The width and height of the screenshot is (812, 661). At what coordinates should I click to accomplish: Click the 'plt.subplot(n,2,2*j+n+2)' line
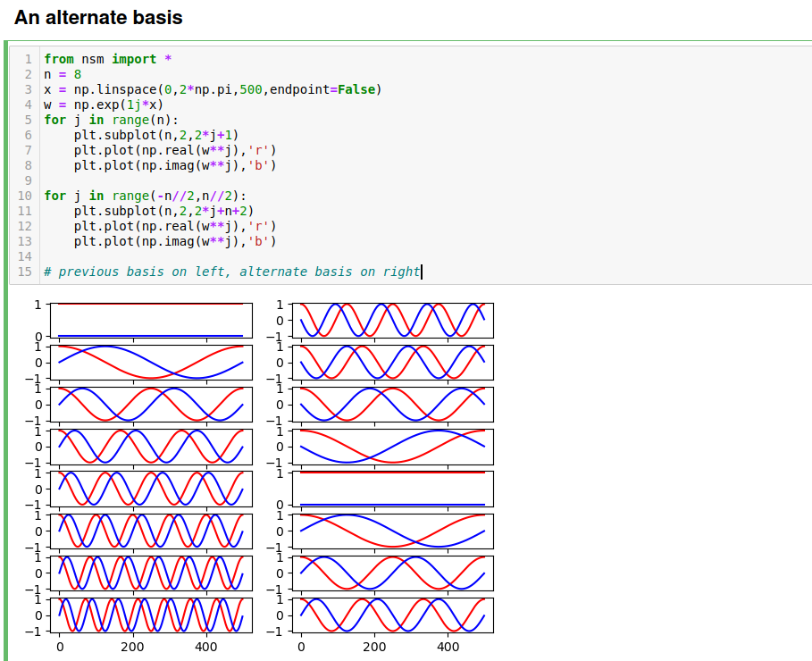(x=163, y=211)
